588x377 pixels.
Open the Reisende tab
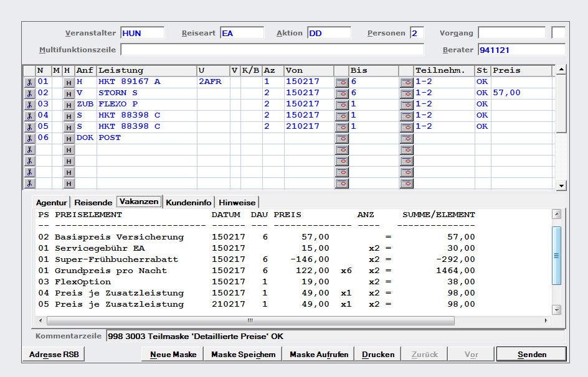click(93, 203)
